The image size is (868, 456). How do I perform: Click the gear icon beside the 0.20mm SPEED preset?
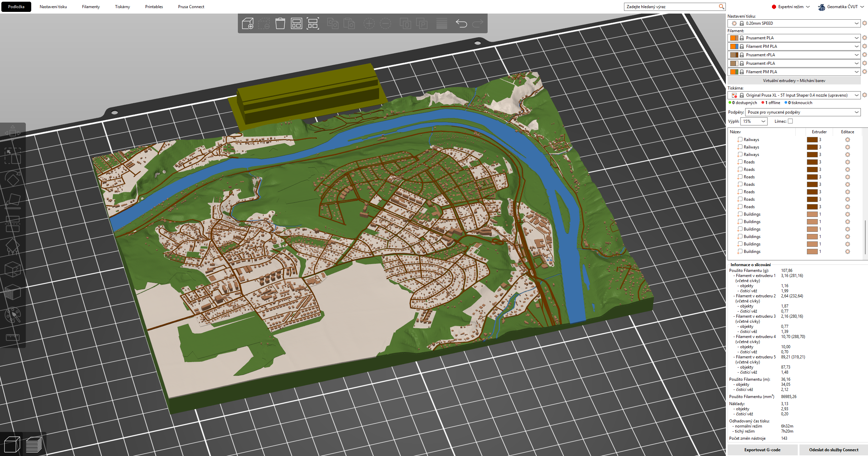point(864,23)
